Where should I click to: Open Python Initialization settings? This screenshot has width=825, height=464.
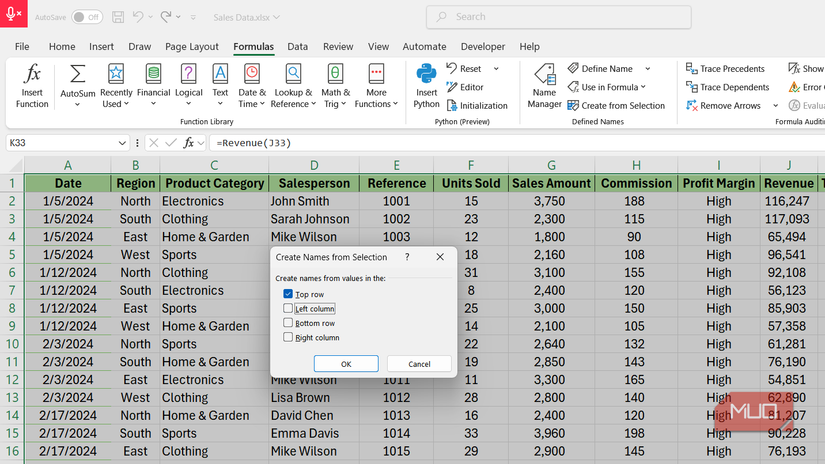pos(477,106)
